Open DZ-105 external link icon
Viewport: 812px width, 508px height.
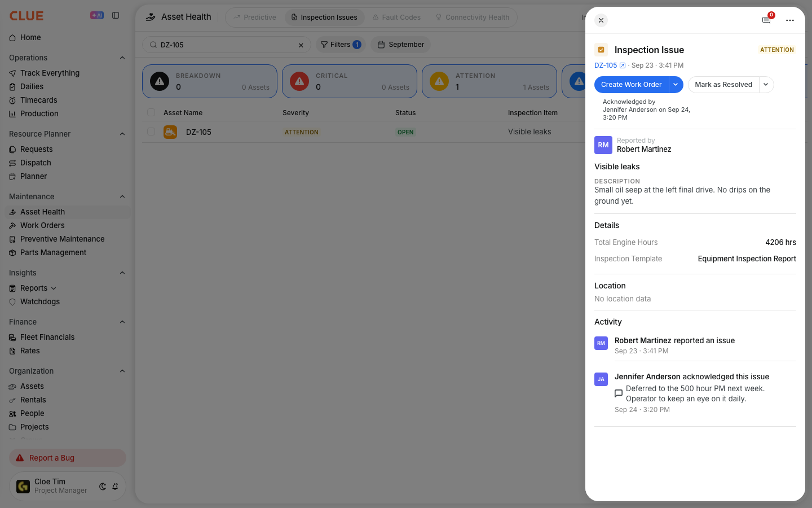click(623, 65)
